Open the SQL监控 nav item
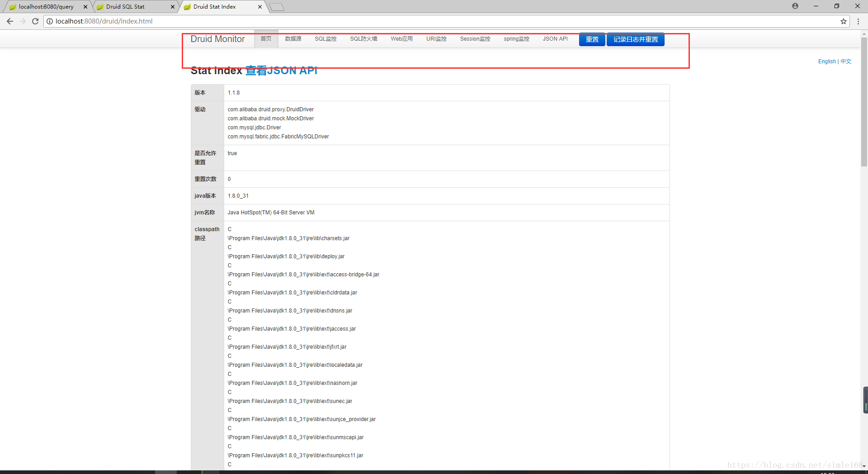868x474 pixels. (325, 39)
